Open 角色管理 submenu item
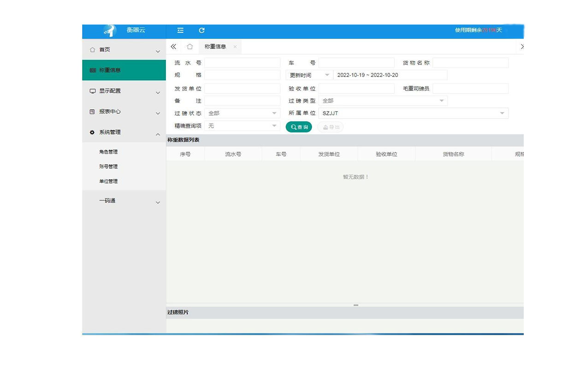Image resolution: width=564 pixels, height=392 pixels. point(108,152)
